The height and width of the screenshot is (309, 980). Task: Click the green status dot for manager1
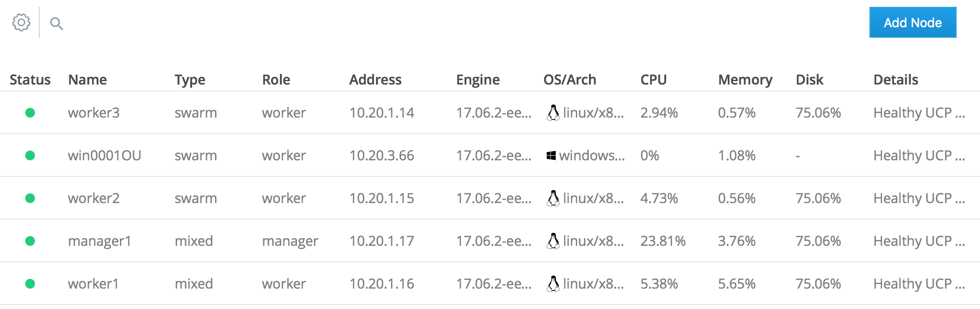click(x=30, y=241)
